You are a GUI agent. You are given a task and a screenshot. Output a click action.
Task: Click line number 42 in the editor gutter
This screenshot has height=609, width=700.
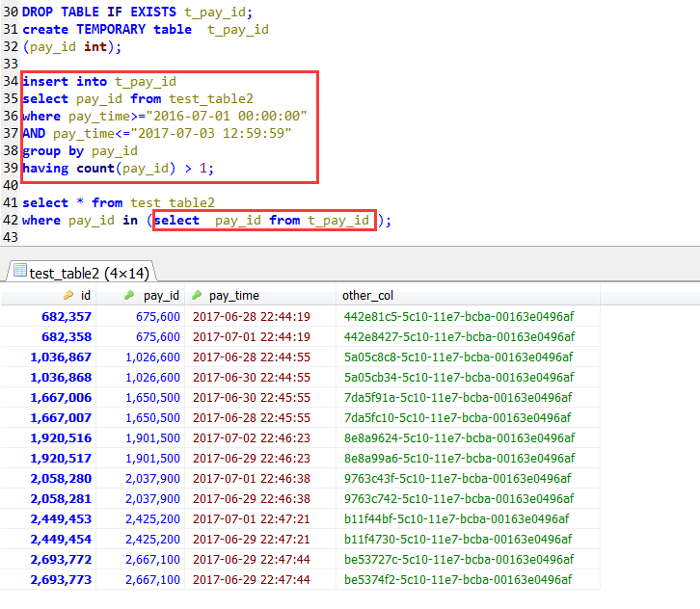[x=10, y=221]
